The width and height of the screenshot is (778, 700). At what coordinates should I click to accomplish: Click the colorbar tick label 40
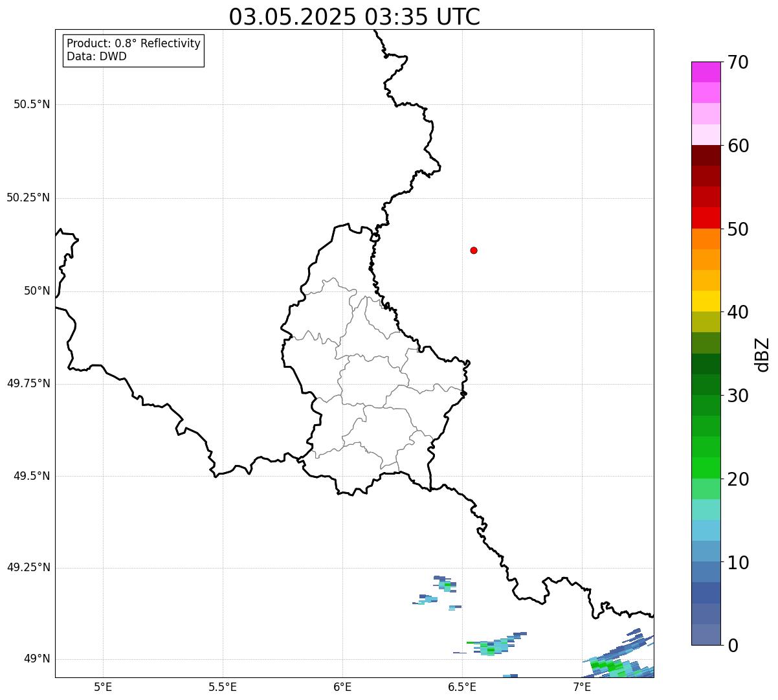(738, 312)
